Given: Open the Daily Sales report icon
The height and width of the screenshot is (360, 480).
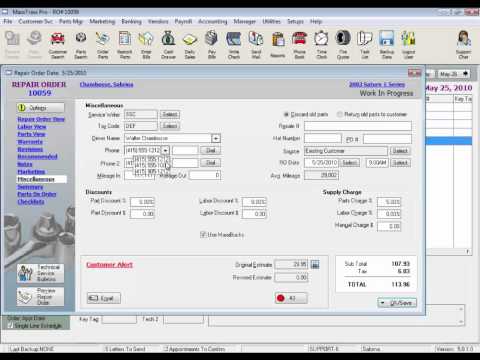Looking at the screenshot, I should point(190,45).
